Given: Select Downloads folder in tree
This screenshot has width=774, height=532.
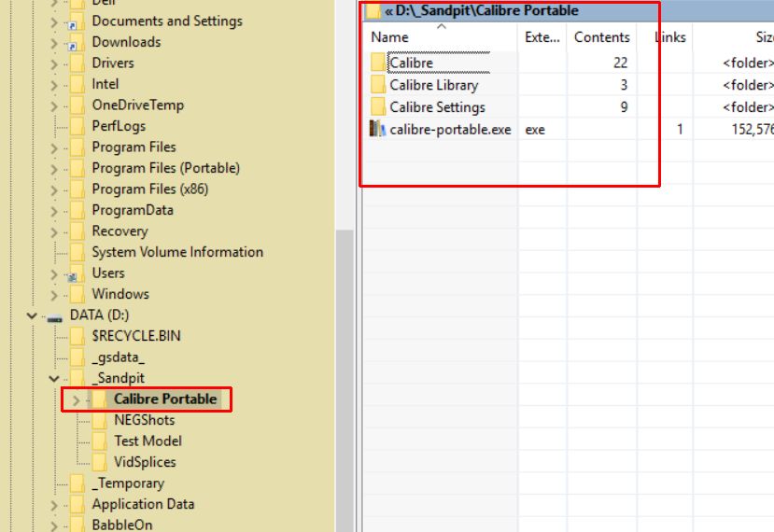Looking at the screenshot, I should pyautogui.click(x=126, y=42).
